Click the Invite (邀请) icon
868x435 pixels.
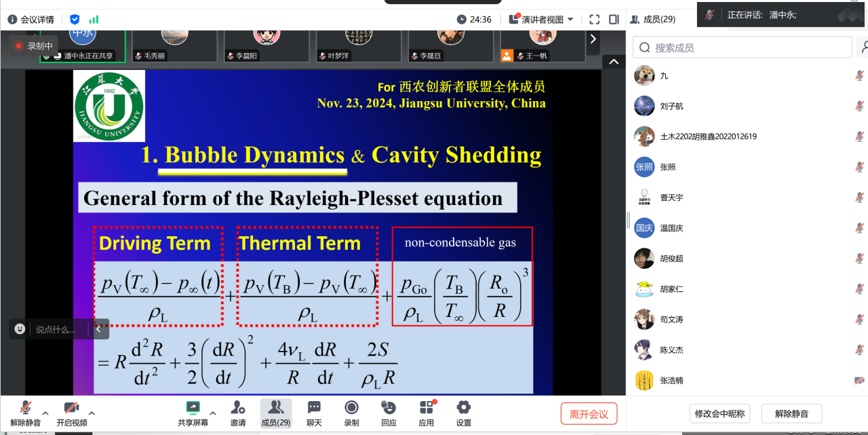tap(237, 407)
